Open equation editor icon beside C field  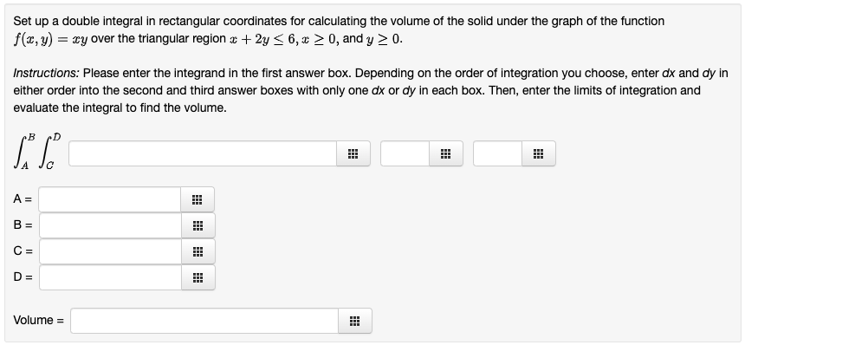tap(198, 251)
